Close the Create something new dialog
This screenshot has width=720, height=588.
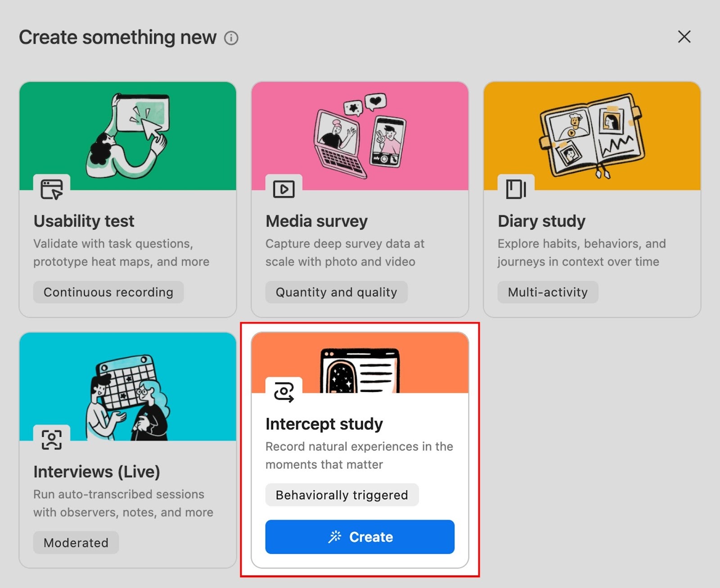[x=684, y=37]
